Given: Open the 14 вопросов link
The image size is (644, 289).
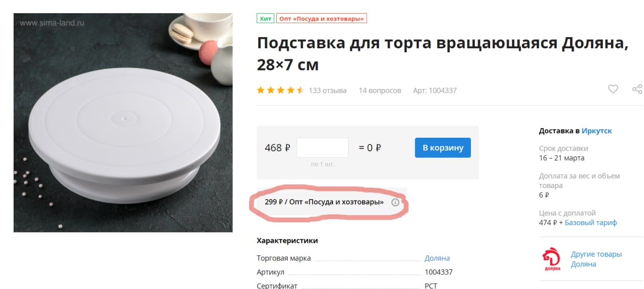Looking at the screenshot, I should 380,90.
